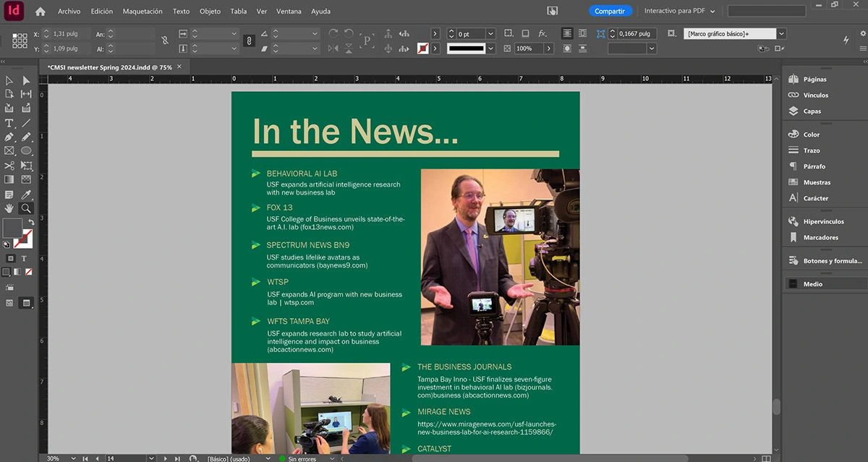Image resolution: width=868 pixels, height=462 pixels.
Task: Open the Interactivo para PDF workspace dropdown
Action: [680, 11]
